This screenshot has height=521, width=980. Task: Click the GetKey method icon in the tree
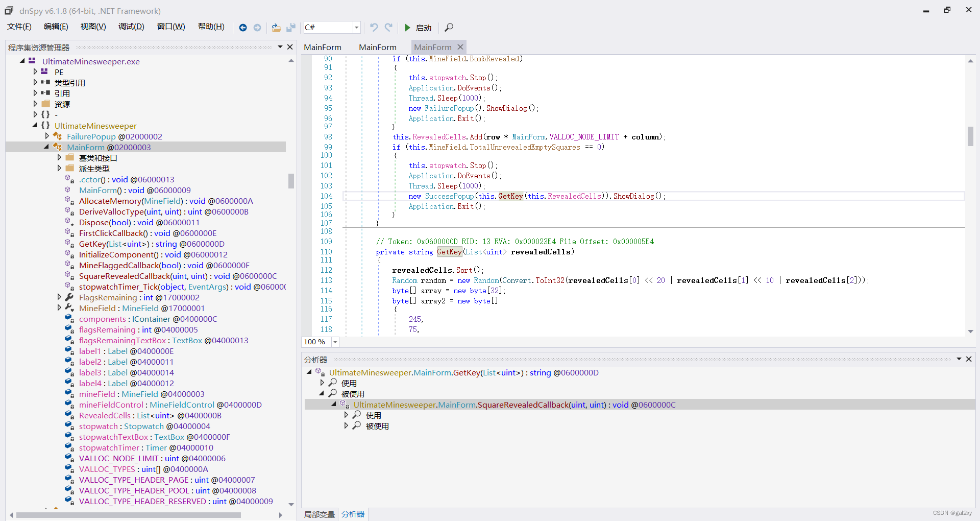[69, 244]
